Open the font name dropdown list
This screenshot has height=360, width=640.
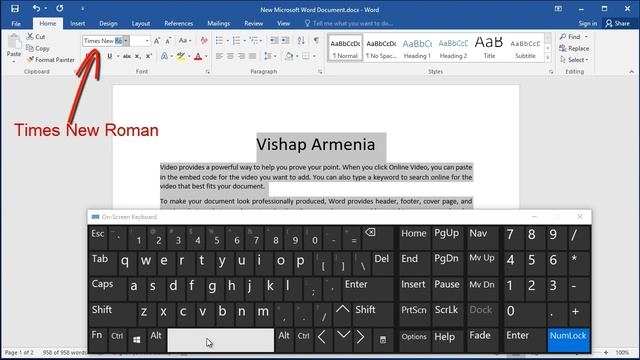pyautogui.click(x=126, y=40)
